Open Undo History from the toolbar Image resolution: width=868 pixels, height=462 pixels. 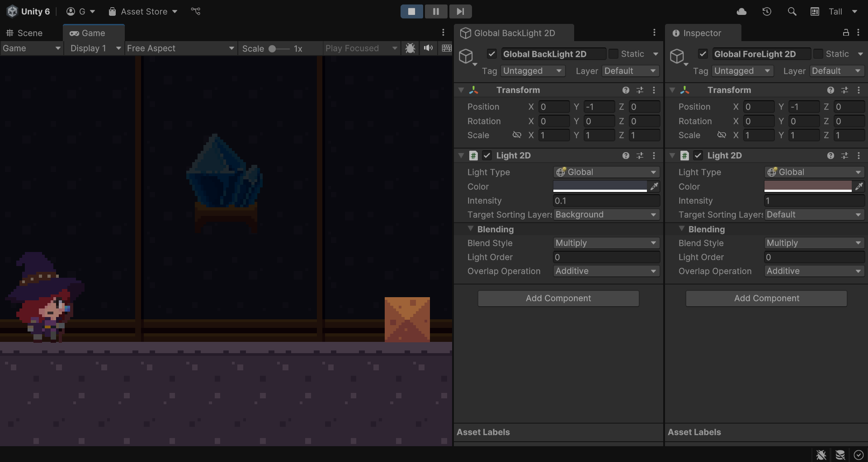[x=767, y=12]
